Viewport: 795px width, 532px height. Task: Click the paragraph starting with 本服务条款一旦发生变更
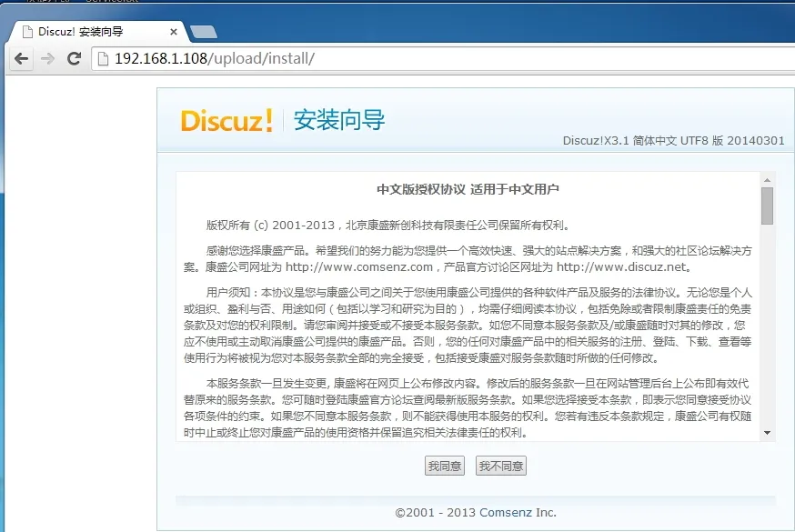[x=468, y=407]
